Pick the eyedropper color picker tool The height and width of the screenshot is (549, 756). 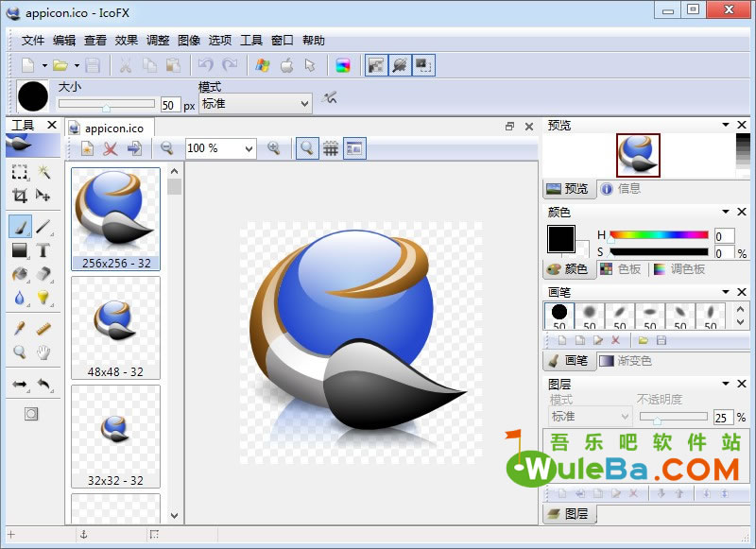click(19, 329)
